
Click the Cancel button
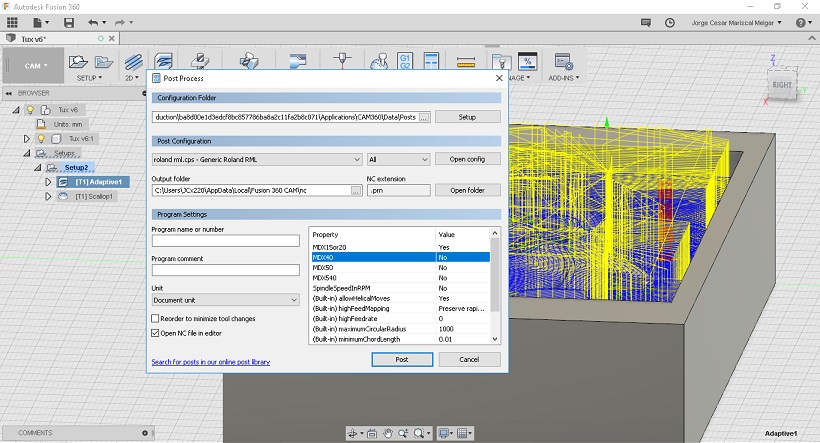point(469,359)
